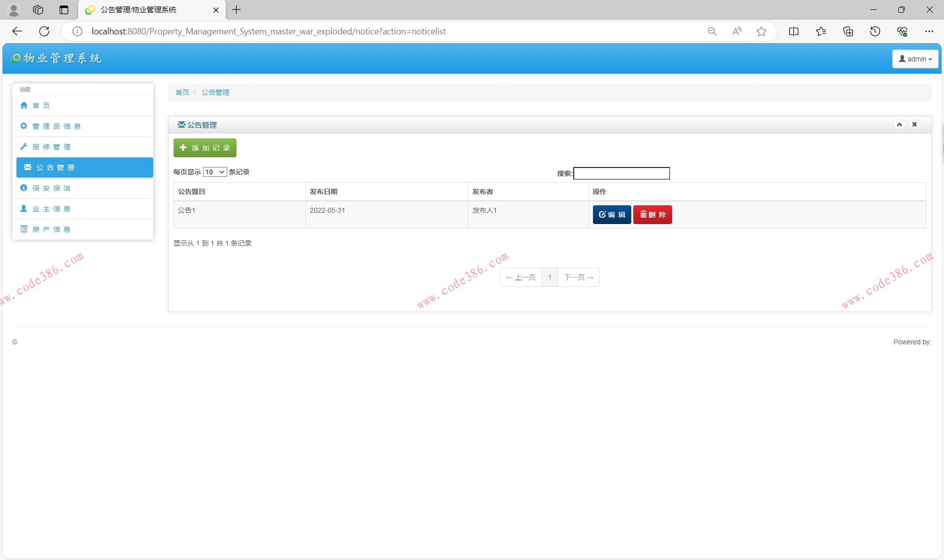Collapse the 公告管理 panel with the chevron
Screen dimensions: 944x560
(899, 124)
